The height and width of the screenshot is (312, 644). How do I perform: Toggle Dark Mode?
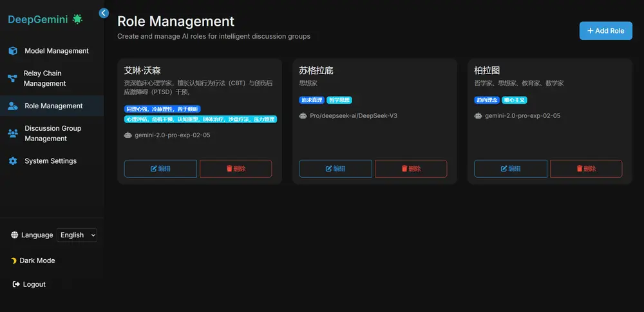pyautogui.click(x=37, y=260)
